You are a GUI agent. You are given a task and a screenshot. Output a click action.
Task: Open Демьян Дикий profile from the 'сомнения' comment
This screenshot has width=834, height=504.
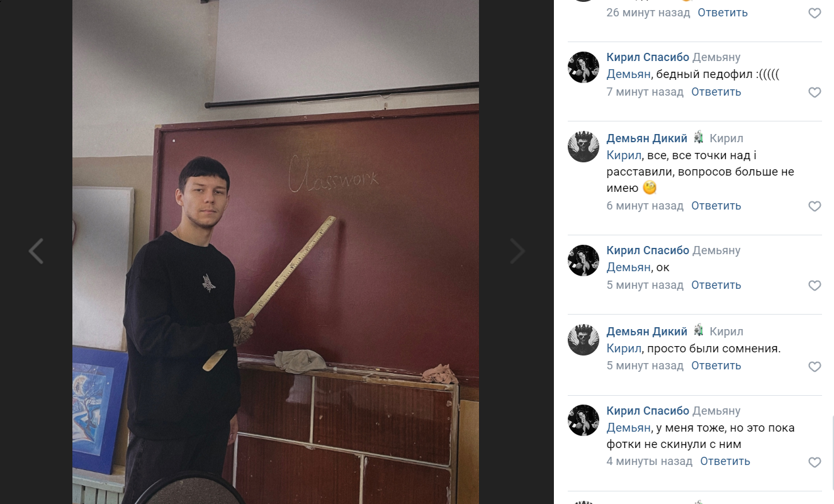pos(646,332)
